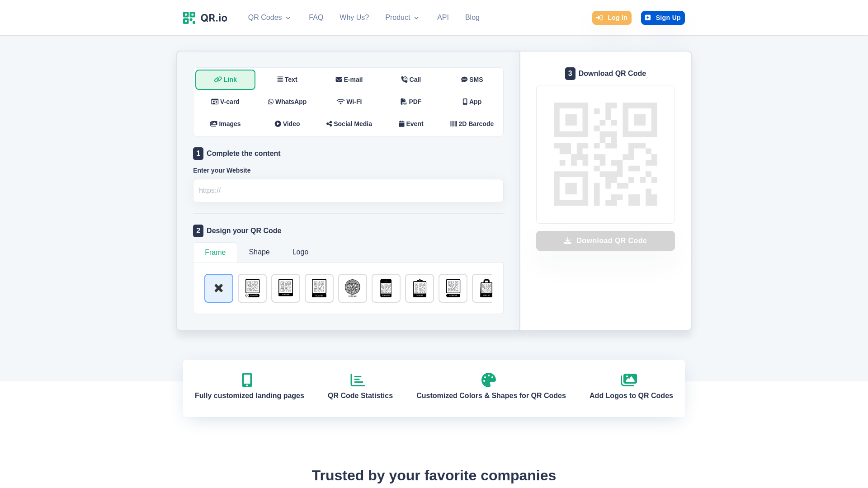This screenshot has width=868, height=488.
Task: Select the Social Media QR type
Action: (349, 124)
